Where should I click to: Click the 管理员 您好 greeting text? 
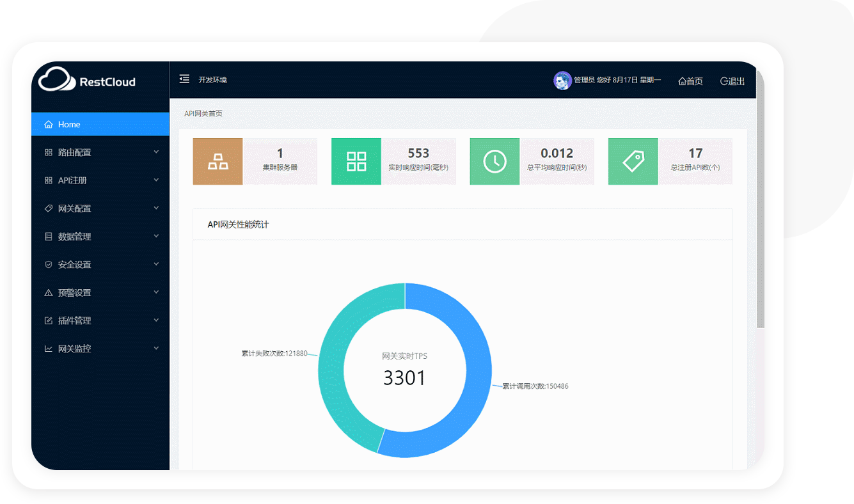[x=592, y=80]
